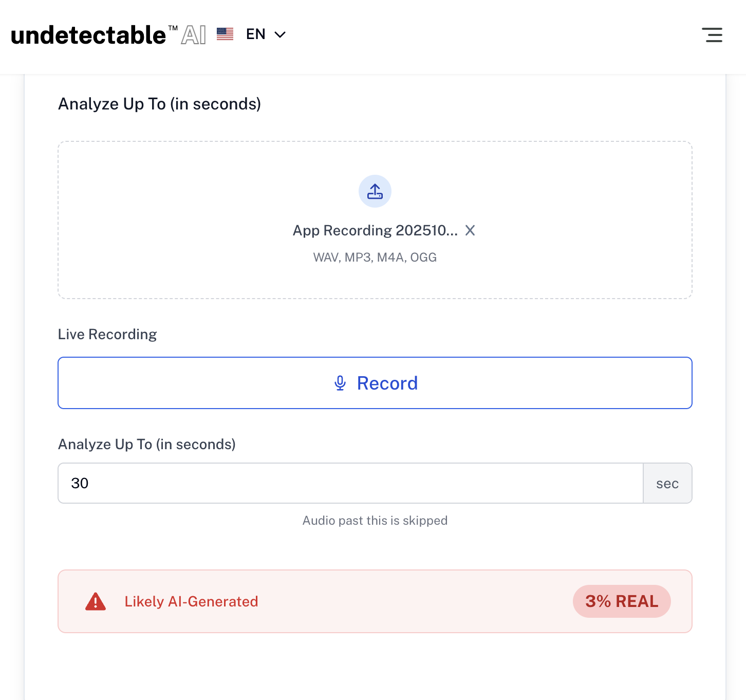Click the red warning triangle icon

click(96, 601)
